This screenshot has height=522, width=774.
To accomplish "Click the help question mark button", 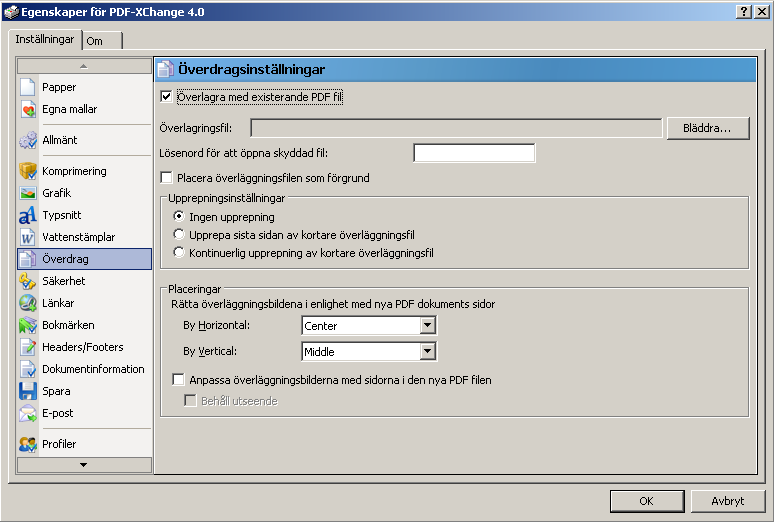I will coord(743,12).
